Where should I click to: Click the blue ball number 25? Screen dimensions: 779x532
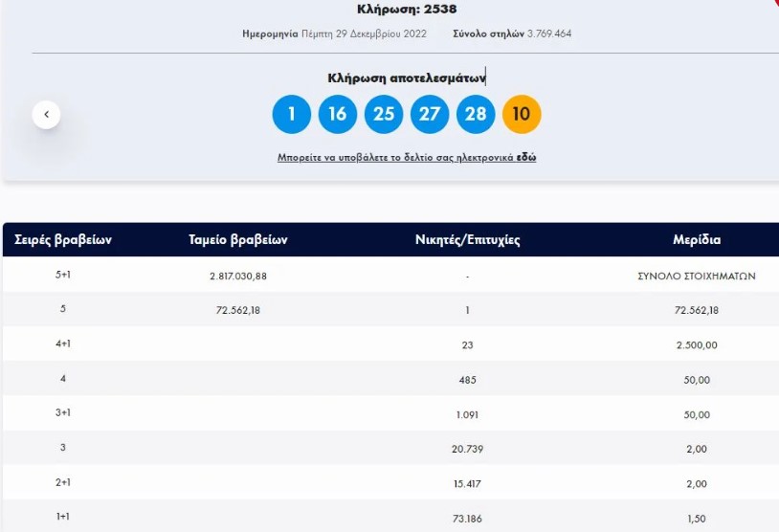tap(384, 115)
